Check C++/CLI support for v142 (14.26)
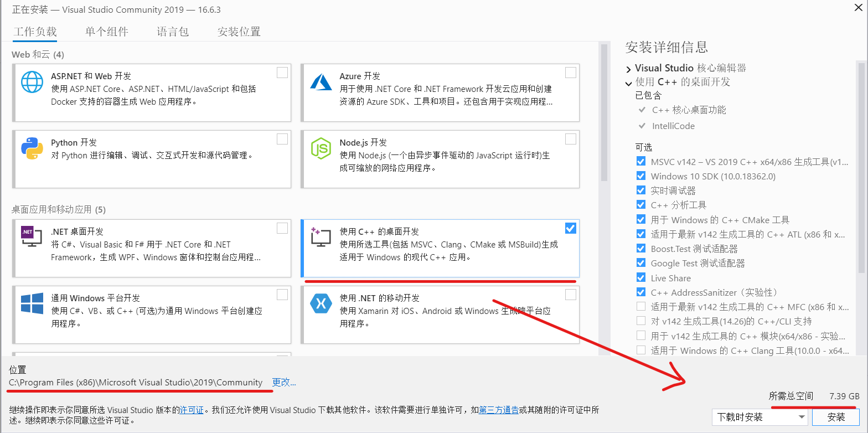Image resolution: width=868 pixels, height=433 pixels. 641,321
